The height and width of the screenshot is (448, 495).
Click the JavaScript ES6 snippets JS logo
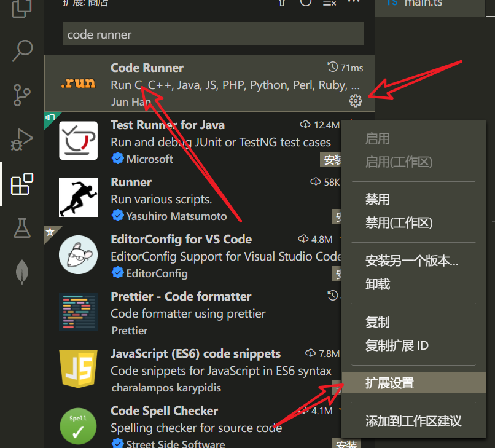[x=78, y=369]
